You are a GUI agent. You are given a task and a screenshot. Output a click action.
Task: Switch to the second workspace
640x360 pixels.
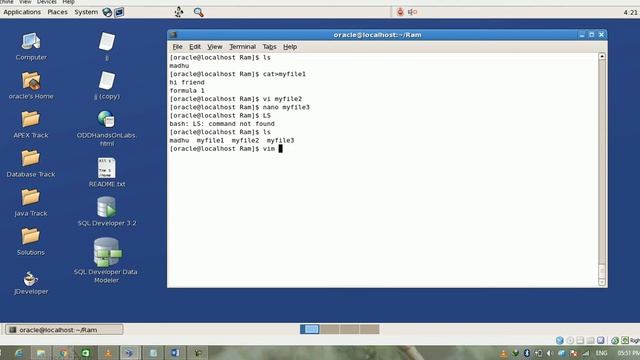329,329
